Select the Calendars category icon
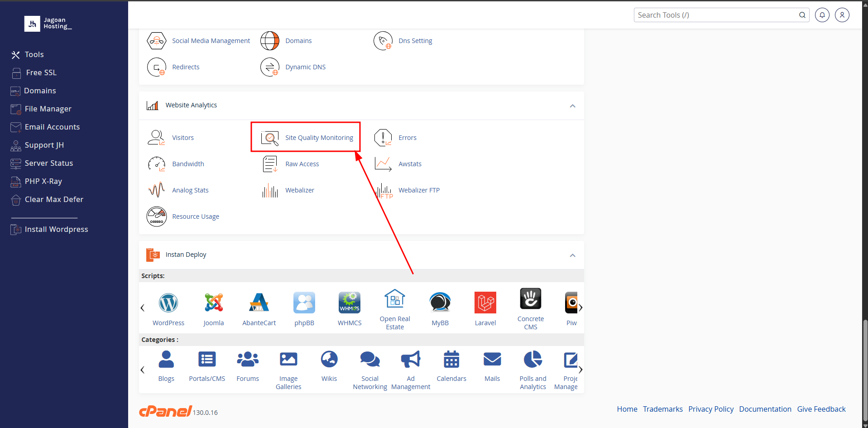The height and width of the screenshot is (428, 868). click(x=451, y=360)
